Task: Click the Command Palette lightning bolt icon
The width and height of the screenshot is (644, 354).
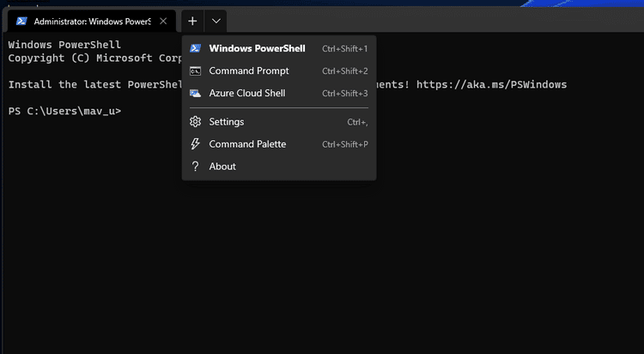Action: tap(196, 144)
